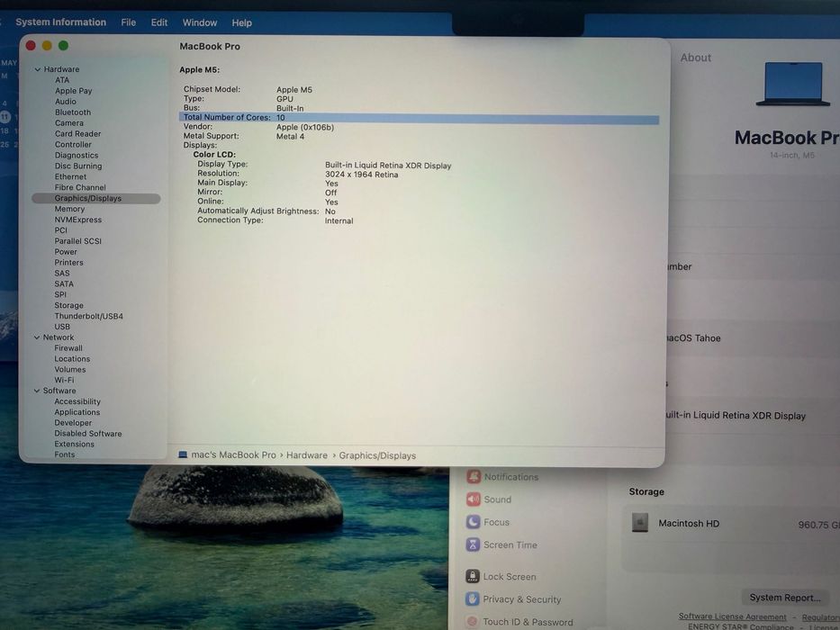Click mac's MacBook Pro in the path bar

click(233, 454)
